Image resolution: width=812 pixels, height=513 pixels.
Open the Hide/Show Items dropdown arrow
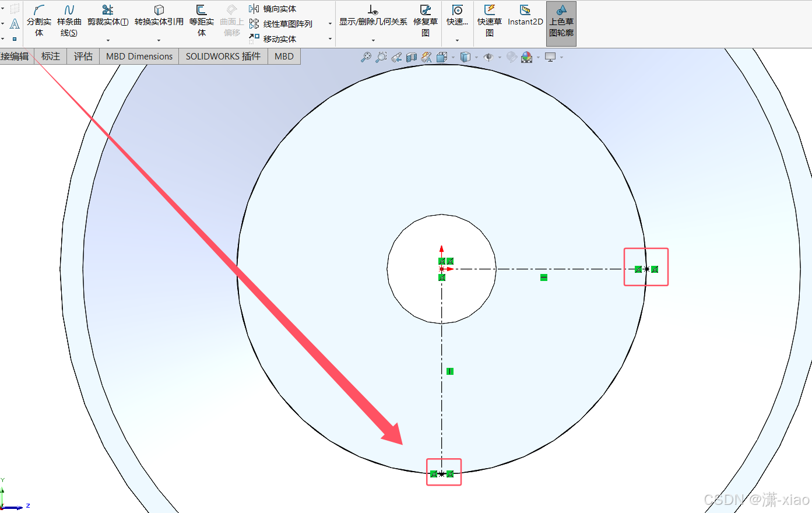(500, 57)
